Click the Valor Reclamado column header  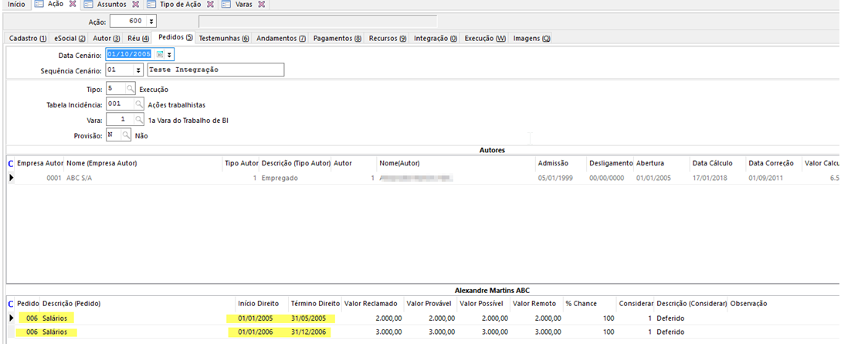tap(370, 303)
